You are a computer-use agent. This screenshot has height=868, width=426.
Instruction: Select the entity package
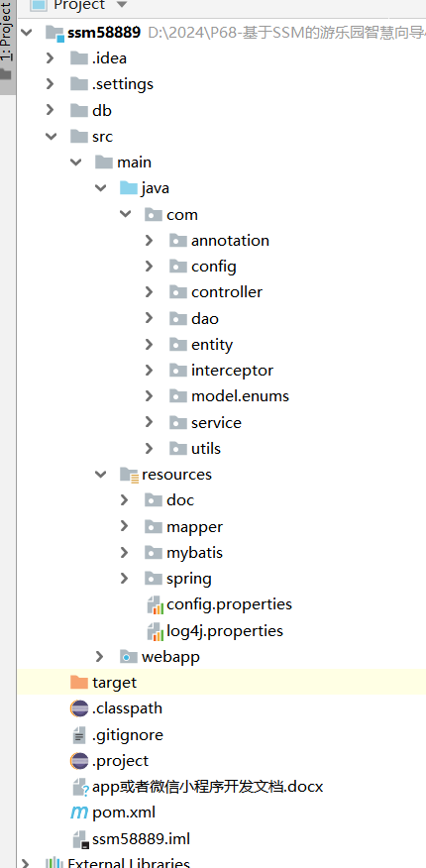coord(212,344)
